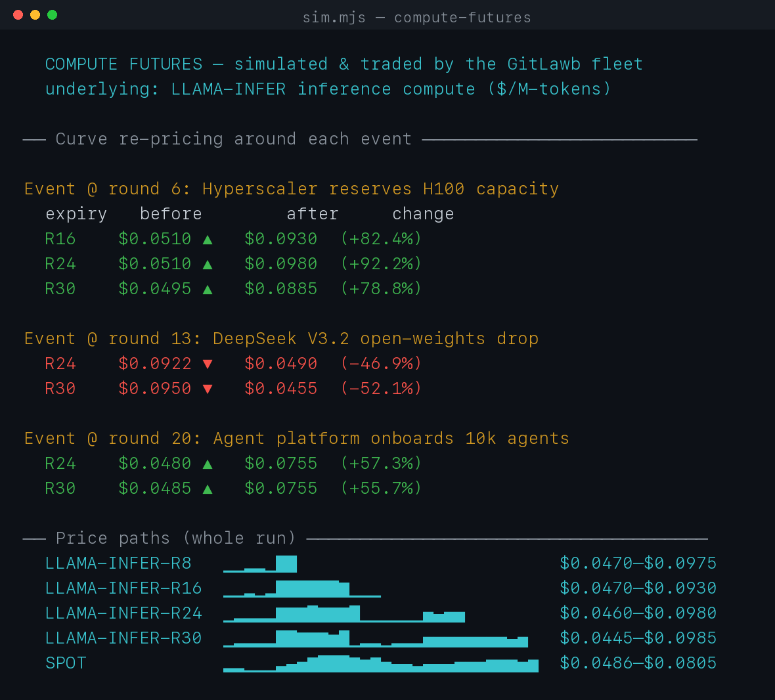Viewport: 775px width, 700px height.
Task: Click the down arrow beside $0.0922
Action: click(x=208, y=364)
